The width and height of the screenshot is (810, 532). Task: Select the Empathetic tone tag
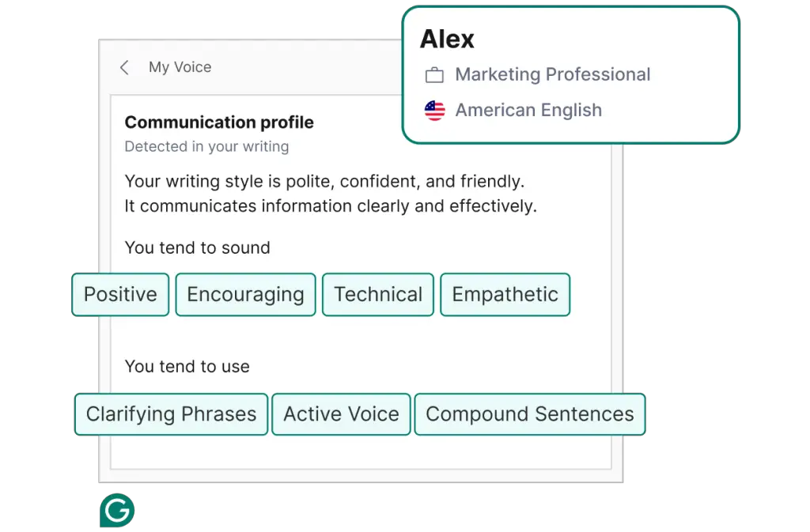click(505, 295)
